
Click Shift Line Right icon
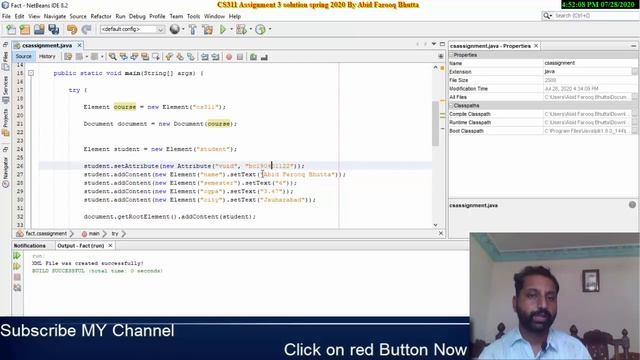(x=215, y=57)
